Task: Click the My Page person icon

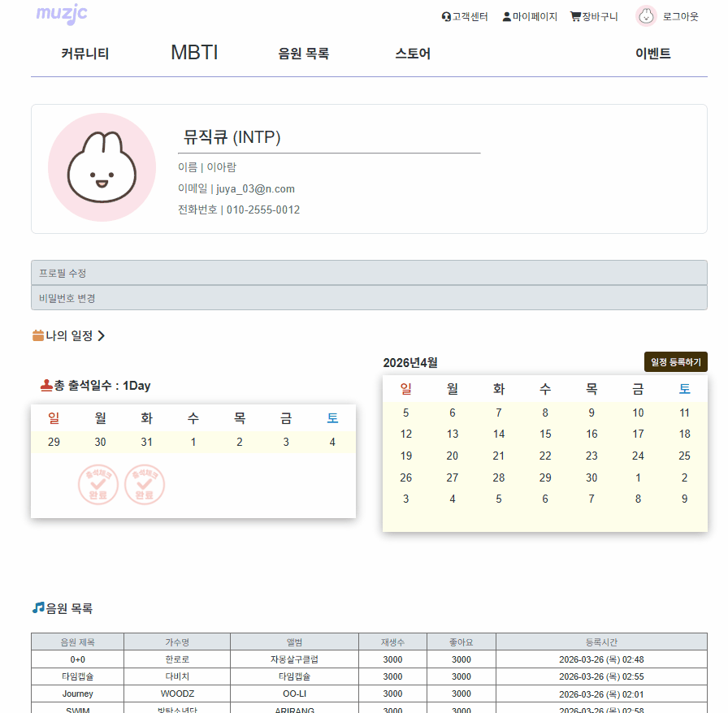Action: point(507,16)
